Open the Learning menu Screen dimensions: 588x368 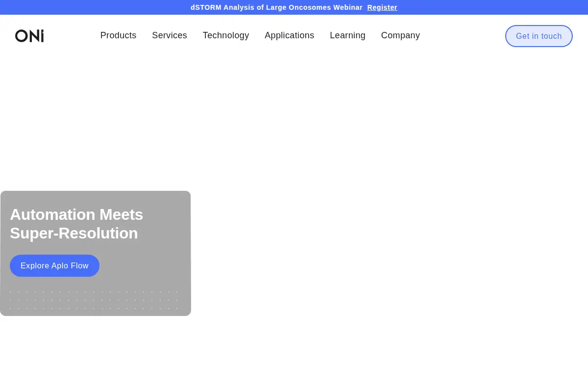click(347, 35)
